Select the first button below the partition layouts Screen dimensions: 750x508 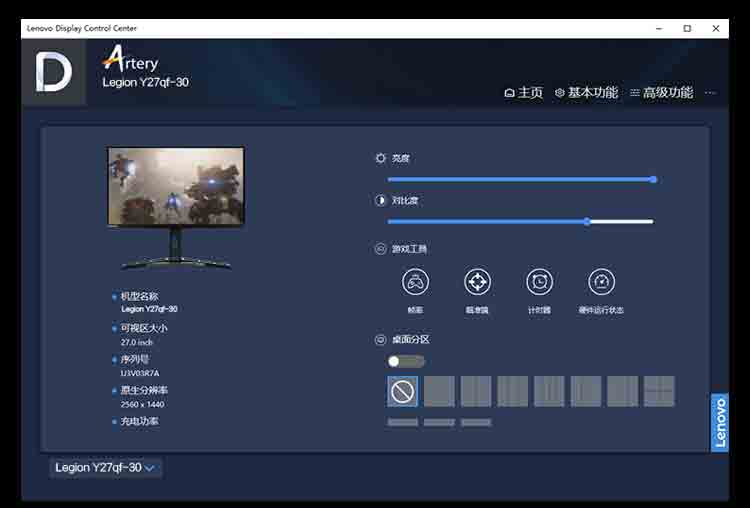pyautogui.click(x=402, y=422)
